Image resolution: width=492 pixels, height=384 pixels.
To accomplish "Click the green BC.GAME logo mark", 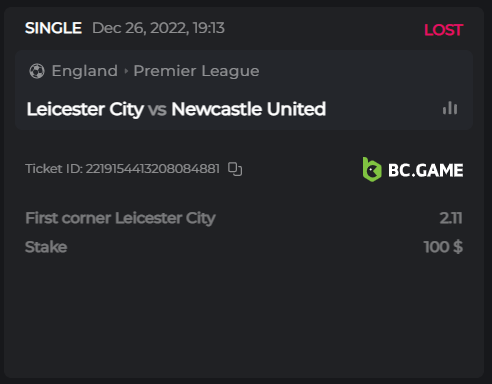I will point(372,169).
